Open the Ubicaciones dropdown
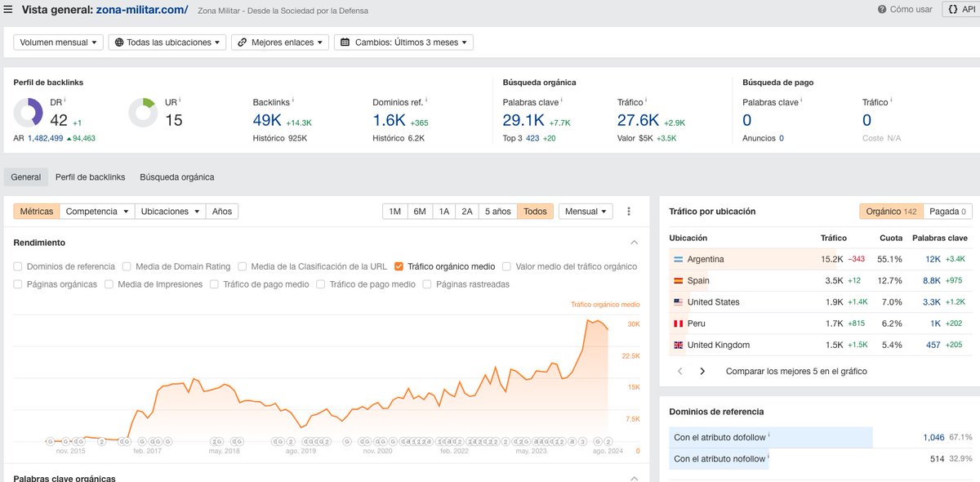980x482 pixels. 170,212
